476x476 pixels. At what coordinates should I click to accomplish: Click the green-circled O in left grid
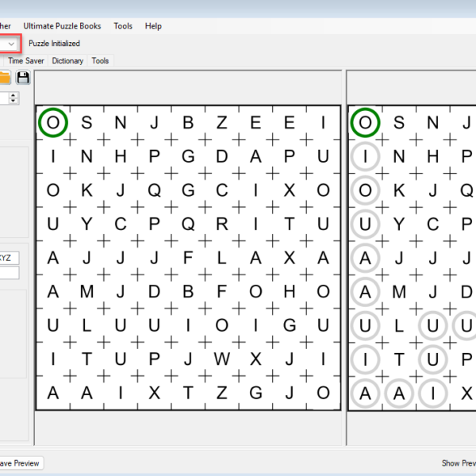click(x=52, y=122)
